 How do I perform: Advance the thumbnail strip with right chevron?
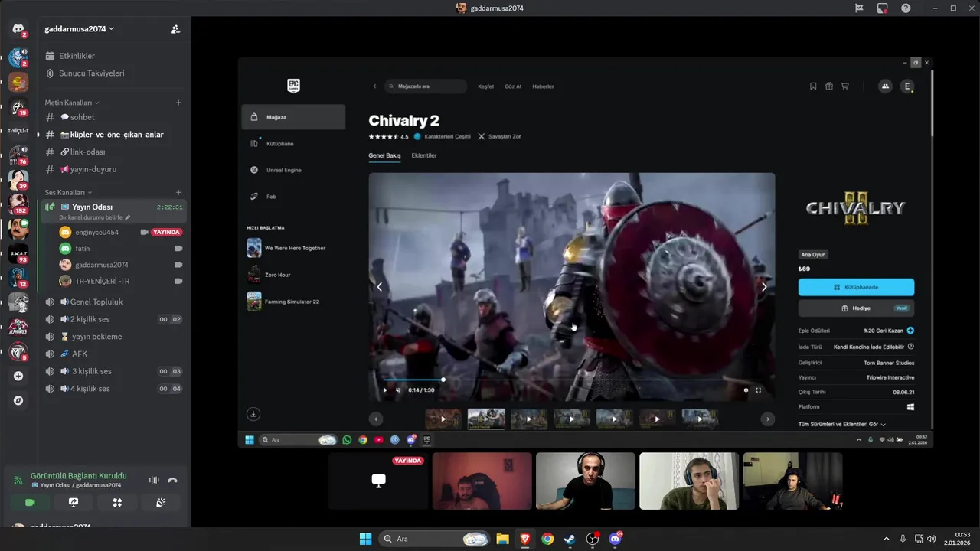[767, 419]
